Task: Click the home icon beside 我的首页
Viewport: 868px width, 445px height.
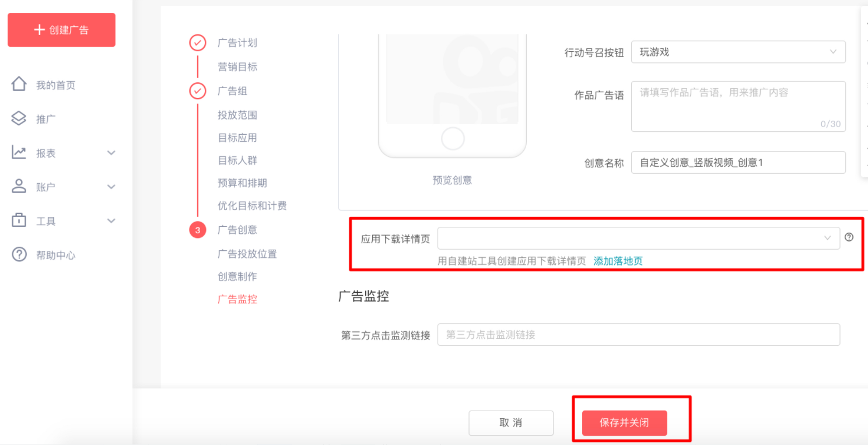Action: tap(19, 84)
